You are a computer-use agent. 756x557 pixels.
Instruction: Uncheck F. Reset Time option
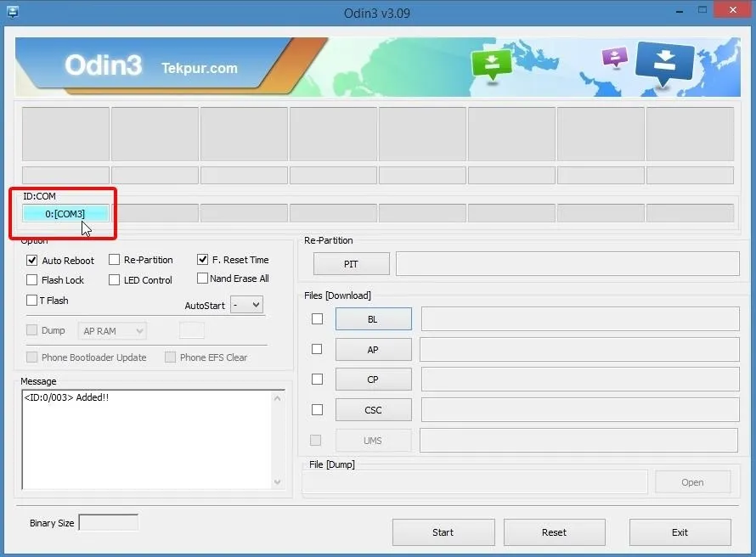coord(202,259)
